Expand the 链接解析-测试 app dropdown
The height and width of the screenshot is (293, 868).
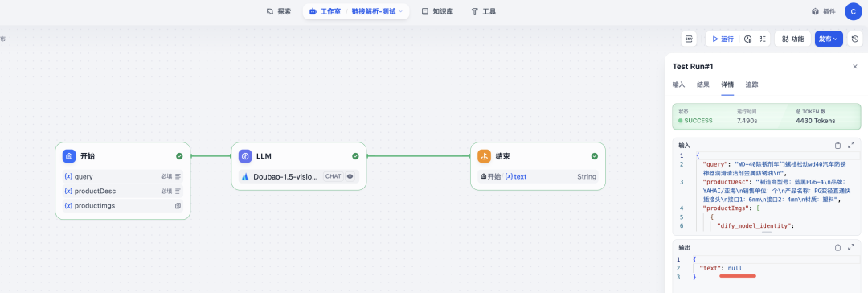[x=377, y=11]
